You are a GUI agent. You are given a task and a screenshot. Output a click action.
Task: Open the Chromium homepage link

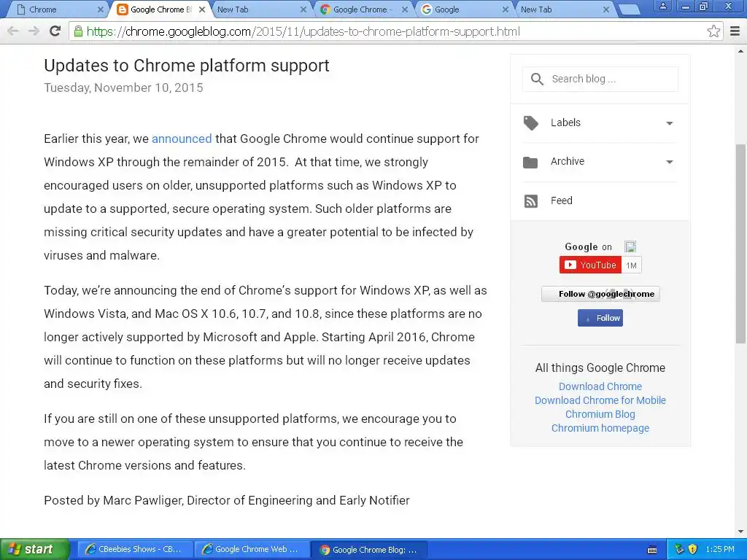[600, 428]
